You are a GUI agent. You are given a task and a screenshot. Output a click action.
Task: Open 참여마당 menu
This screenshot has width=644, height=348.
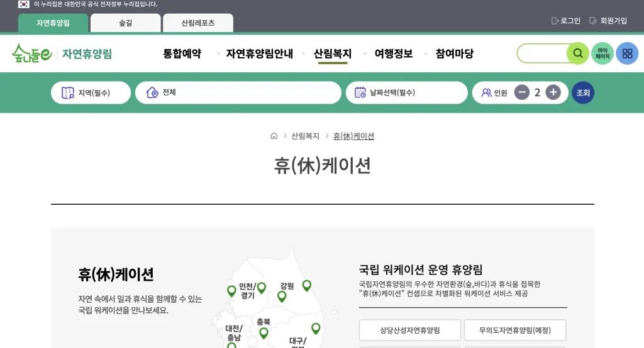coord(454,54)
